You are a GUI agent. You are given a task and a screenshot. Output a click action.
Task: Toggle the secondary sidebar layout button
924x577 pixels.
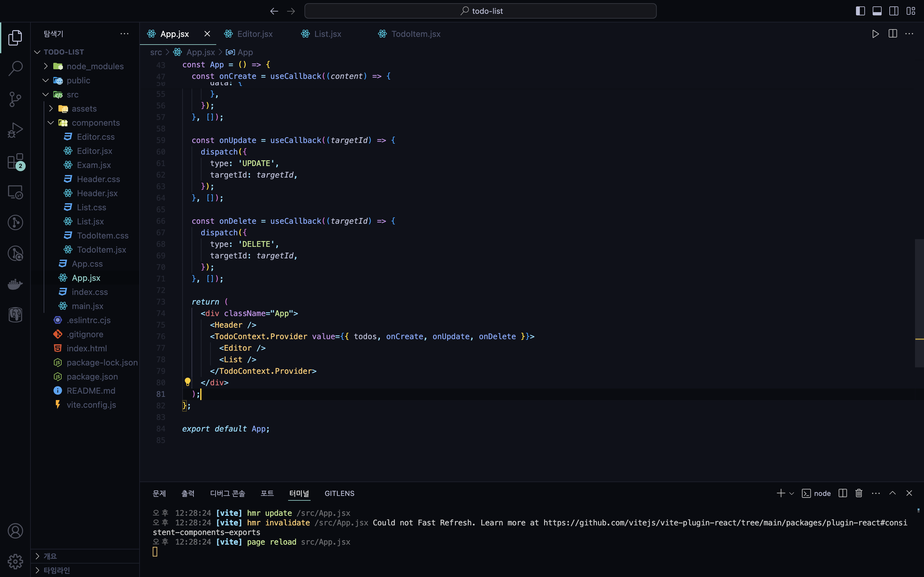click(x=894, y=11)
